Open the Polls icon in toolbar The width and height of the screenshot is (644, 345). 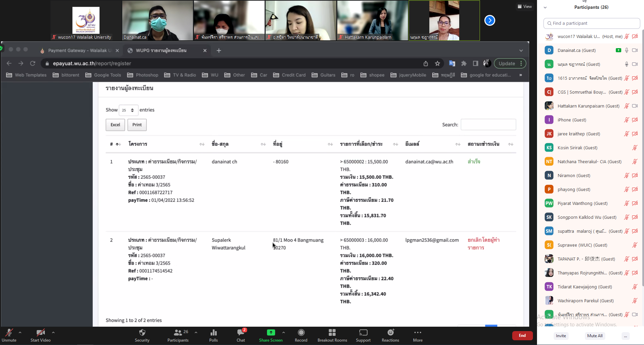tap(213, 333)
